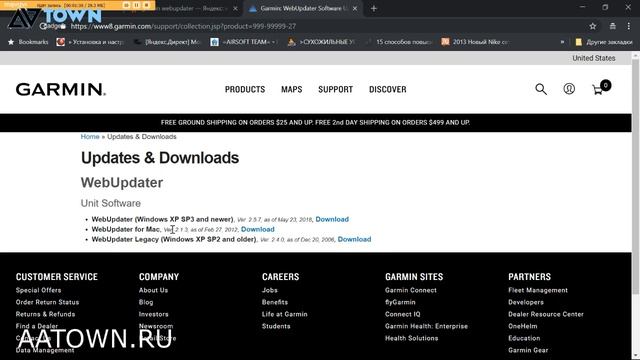
Task: Open the Fleet Management partner link
Action: tap(538, 290)
